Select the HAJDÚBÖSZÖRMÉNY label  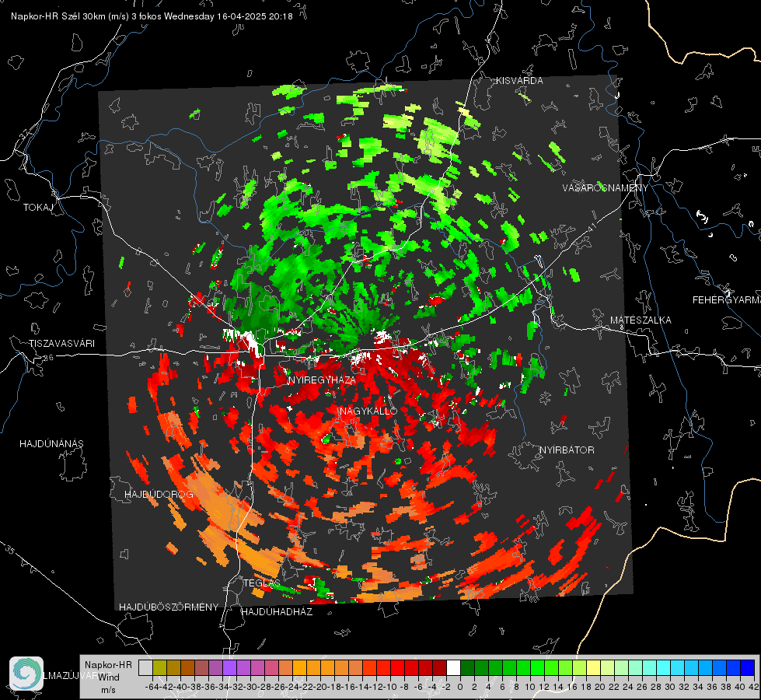(169, 607)
